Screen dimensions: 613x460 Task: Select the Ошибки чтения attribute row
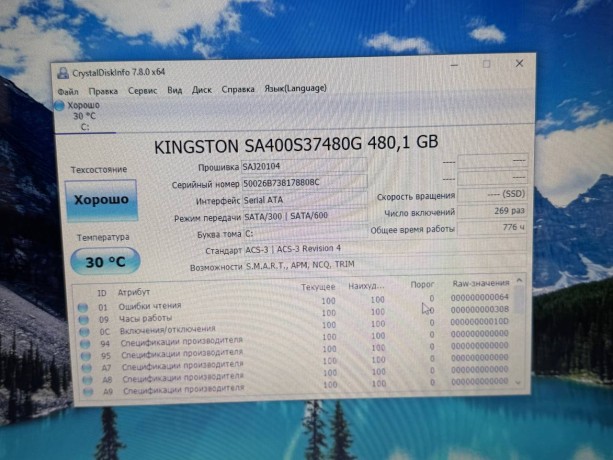pos(294,302)
